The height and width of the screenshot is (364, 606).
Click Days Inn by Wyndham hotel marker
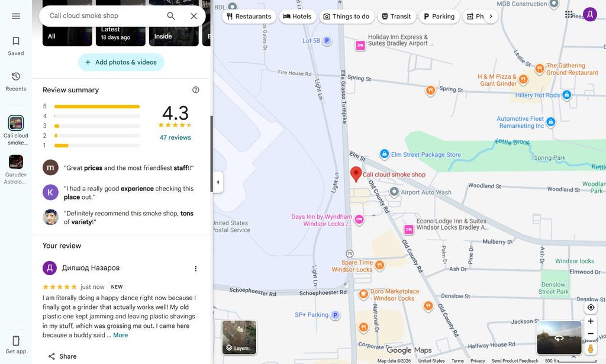359,220
